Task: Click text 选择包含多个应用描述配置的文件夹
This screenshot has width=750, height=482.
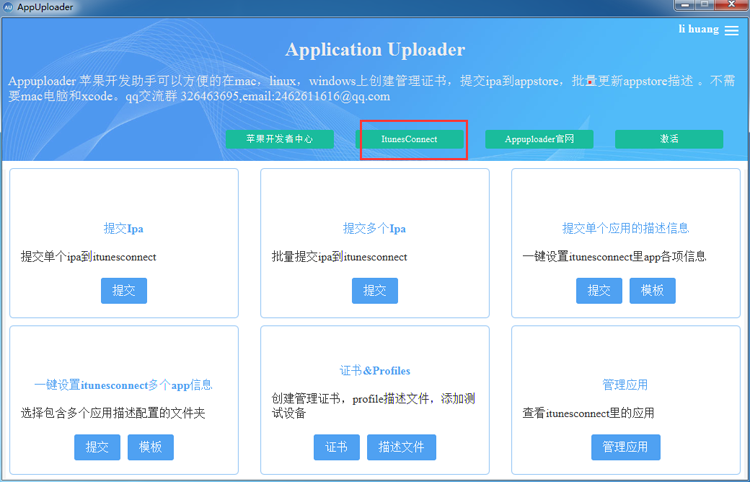Action: coord(113,413)
